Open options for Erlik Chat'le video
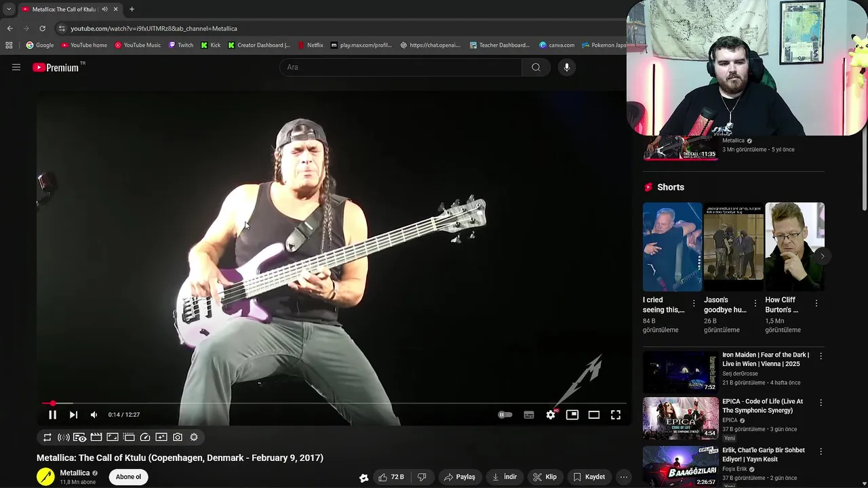 click(x=821, y=451)
